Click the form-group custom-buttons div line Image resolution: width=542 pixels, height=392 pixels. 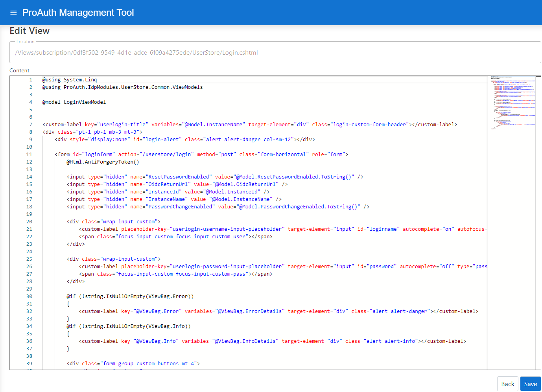click(134, 363)
